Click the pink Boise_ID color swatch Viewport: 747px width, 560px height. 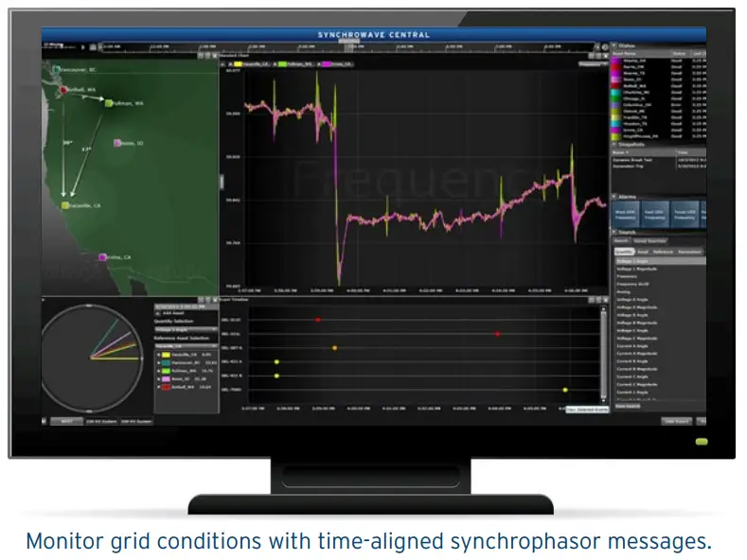point(166,379)
